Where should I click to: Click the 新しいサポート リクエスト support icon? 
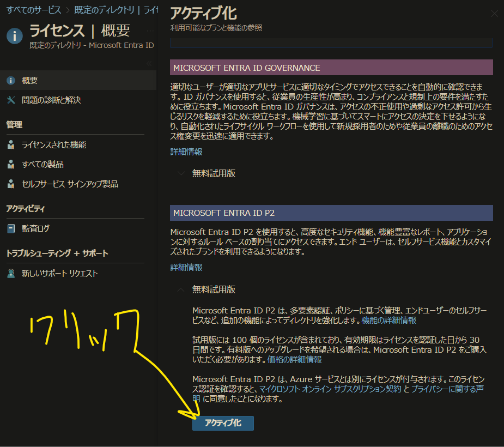pos(11,273)
